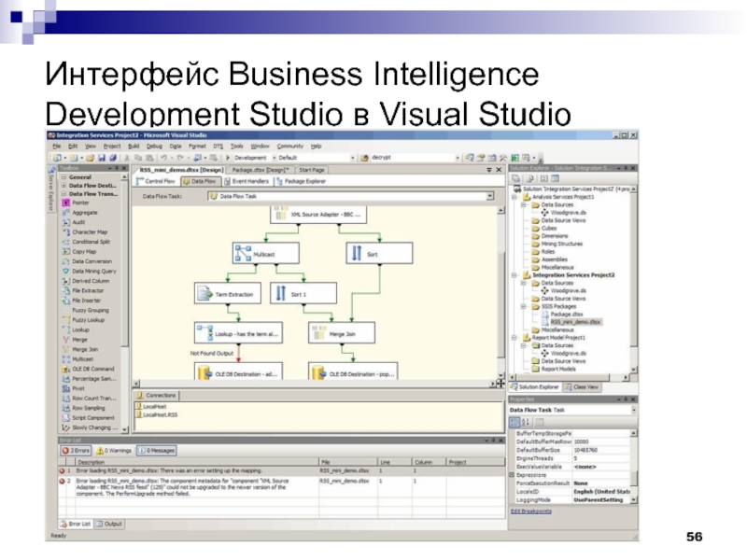Click the Term Extraction component
Screen dimensions: 747x560
click(x=228, y=294)
